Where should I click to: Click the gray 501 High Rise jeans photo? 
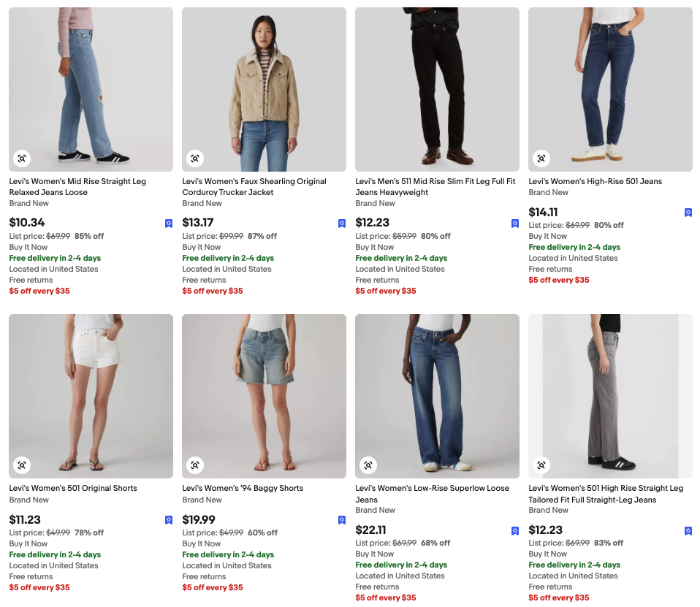click(x=610, y=396)
